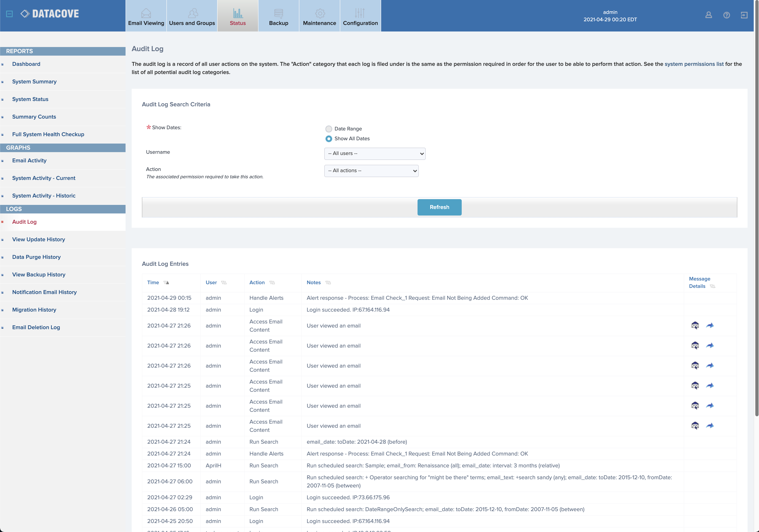Sort by User column toggle arrows
The height and width of the screenshot is (532, 759).
[x=224, y=283]
